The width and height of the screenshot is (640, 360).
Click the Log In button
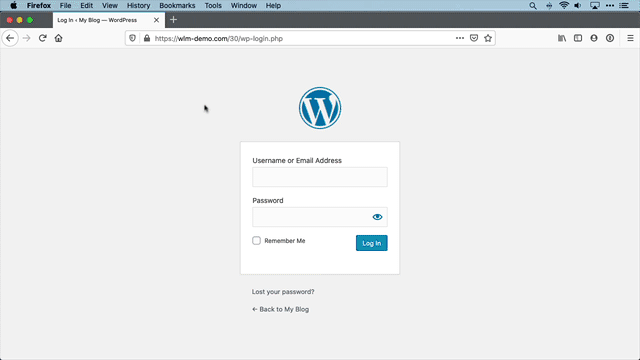371,243
